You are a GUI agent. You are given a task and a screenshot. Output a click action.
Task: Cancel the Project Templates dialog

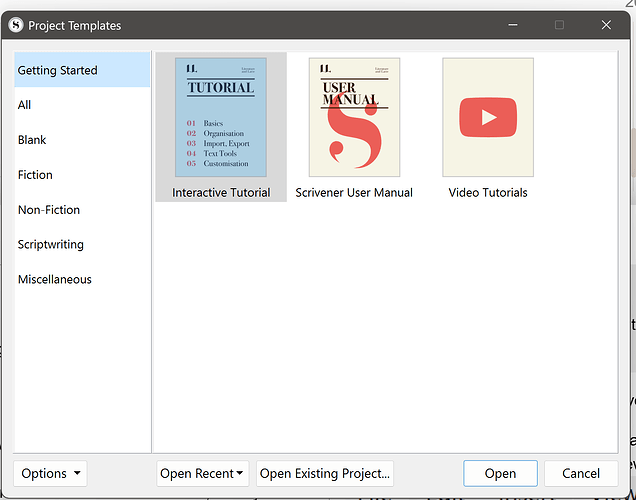581,473
